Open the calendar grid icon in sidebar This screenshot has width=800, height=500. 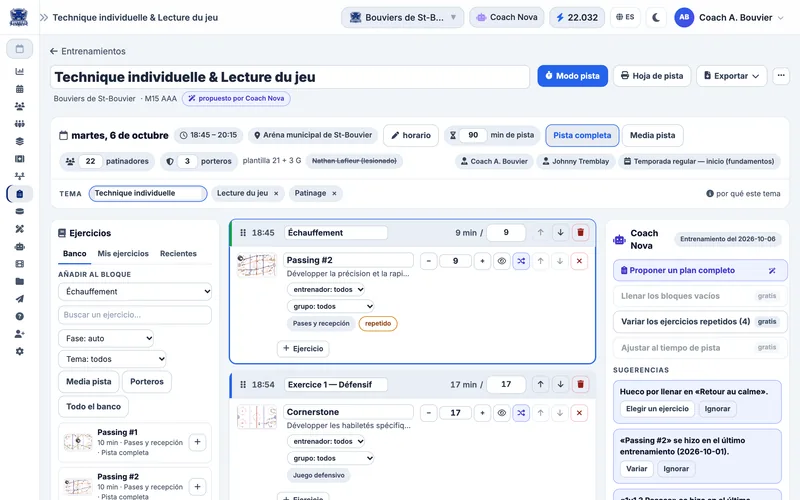(x=19, y=89)
